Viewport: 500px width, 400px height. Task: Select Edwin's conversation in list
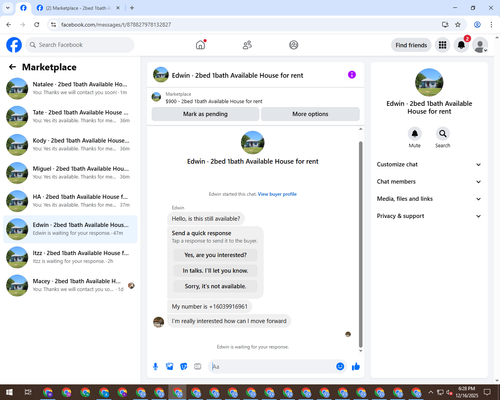(x=70, y=229)
